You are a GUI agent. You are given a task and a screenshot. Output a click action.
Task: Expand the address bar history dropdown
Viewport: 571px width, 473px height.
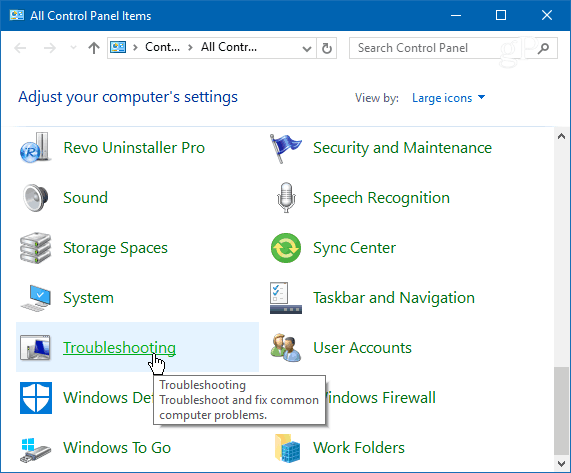tap(307, 48)
